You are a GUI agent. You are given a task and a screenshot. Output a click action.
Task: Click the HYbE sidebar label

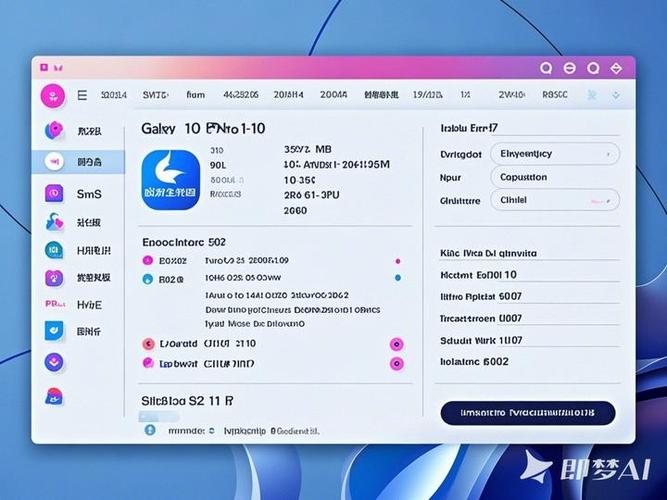tap(89, 305)
